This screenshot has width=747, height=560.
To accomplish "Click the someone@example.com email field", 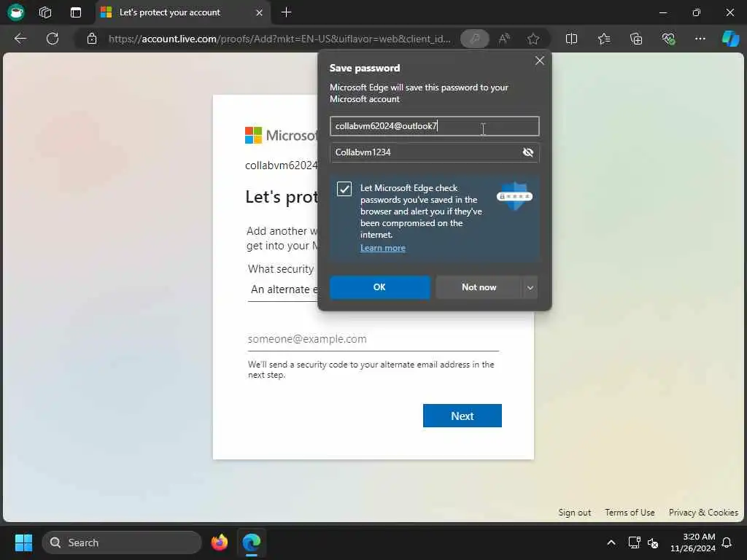I will [373, 339].
